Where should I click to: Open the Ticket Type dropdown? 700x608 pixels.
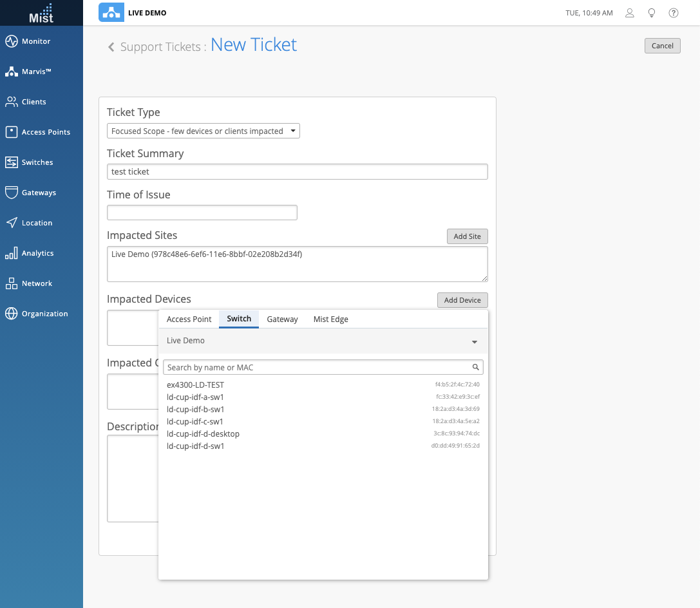(x=203, y=131)
